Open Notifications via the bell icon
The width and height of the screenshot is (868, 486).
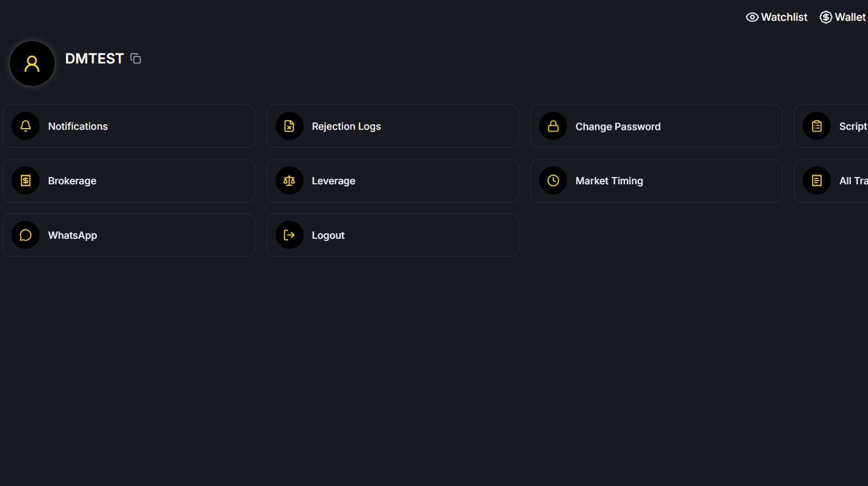(x=25, y=126)
